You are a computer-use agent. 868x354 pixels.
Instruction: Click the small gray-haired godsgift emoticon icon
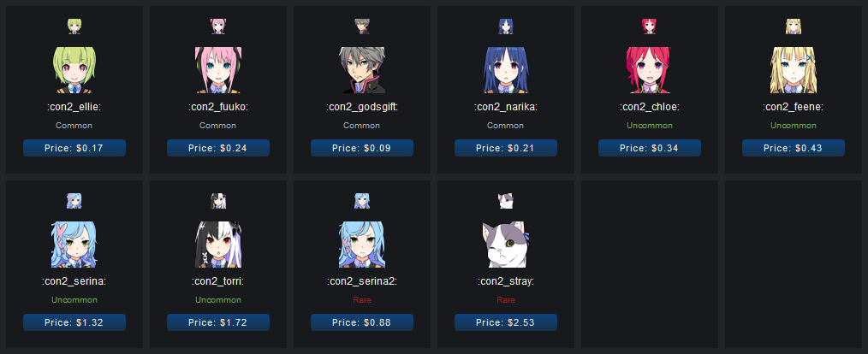(x=362, y=26)
